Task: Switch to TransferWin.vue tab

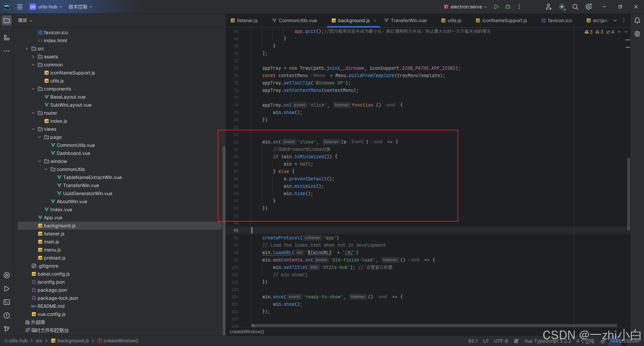Action: (x=406, y=20)
